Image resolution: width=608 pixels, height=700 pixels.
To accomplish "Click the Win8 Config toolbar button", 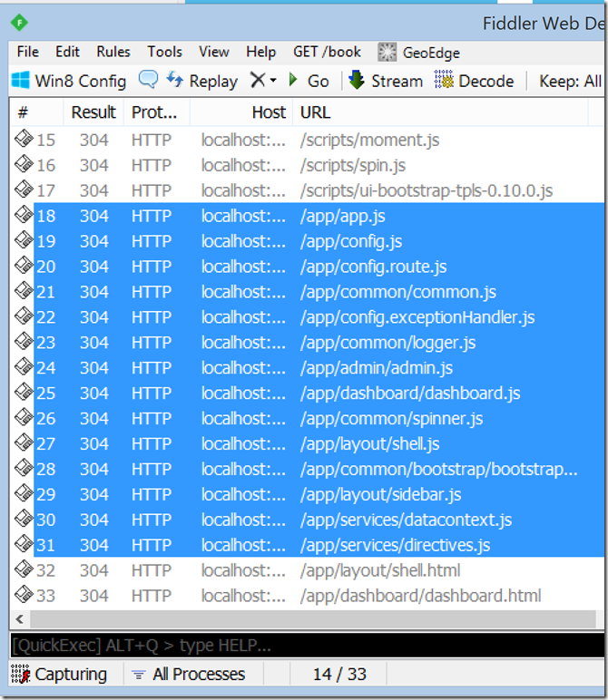I will [x=69, y=82].
